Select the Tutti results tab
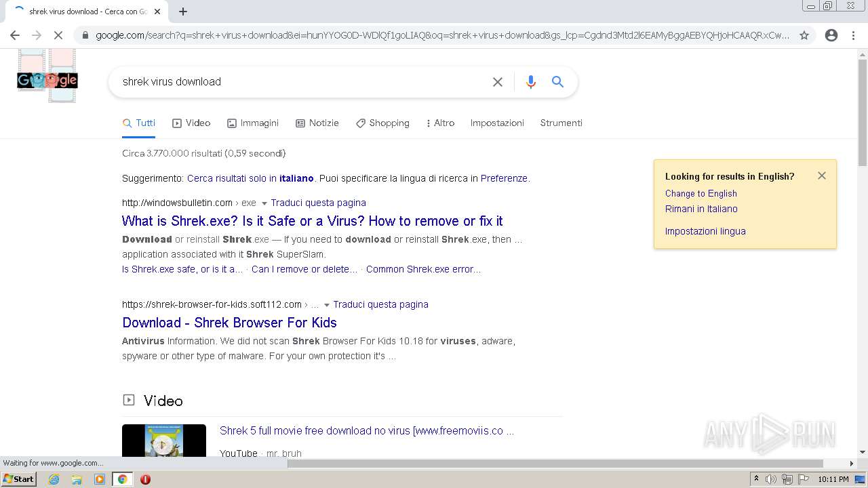This screenshot has width=868, height=488. tap(139, 123)
